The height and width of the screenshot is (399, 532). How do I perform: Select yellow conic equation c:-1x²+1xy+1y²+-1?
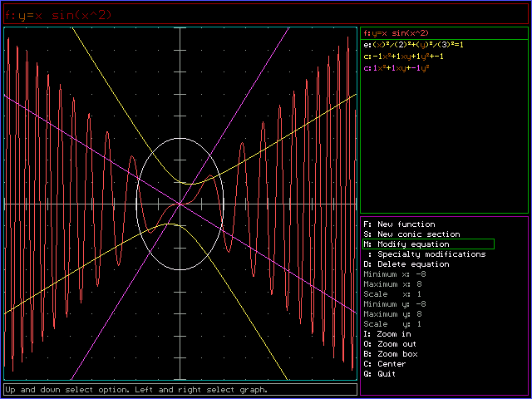(403, 57)
